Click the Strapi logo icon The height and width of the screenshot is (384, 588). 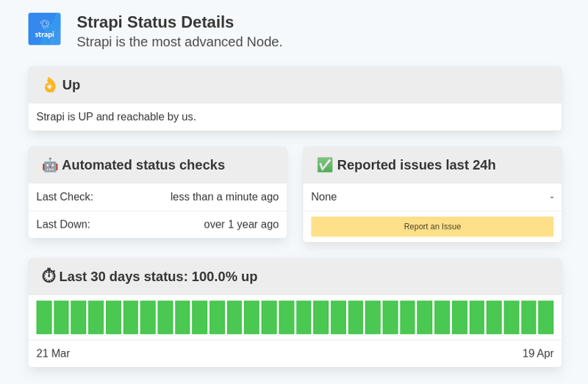click(44, 29)
